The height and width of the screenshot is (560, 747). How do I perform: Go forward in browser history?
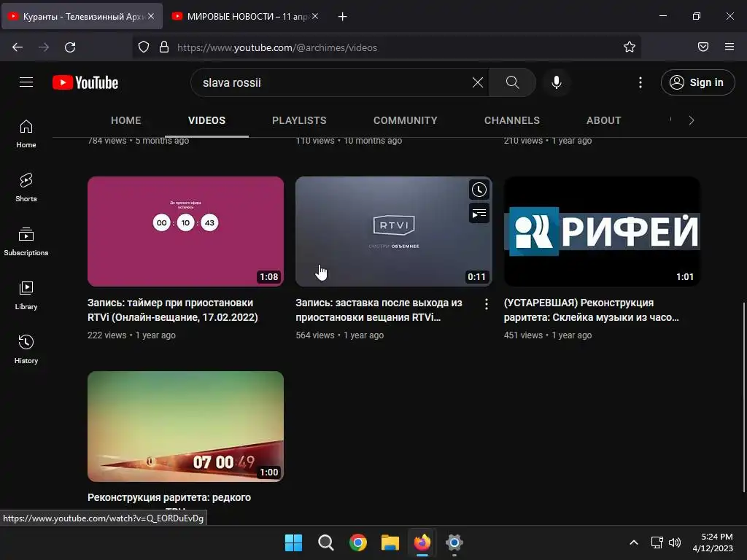(44, 47)
